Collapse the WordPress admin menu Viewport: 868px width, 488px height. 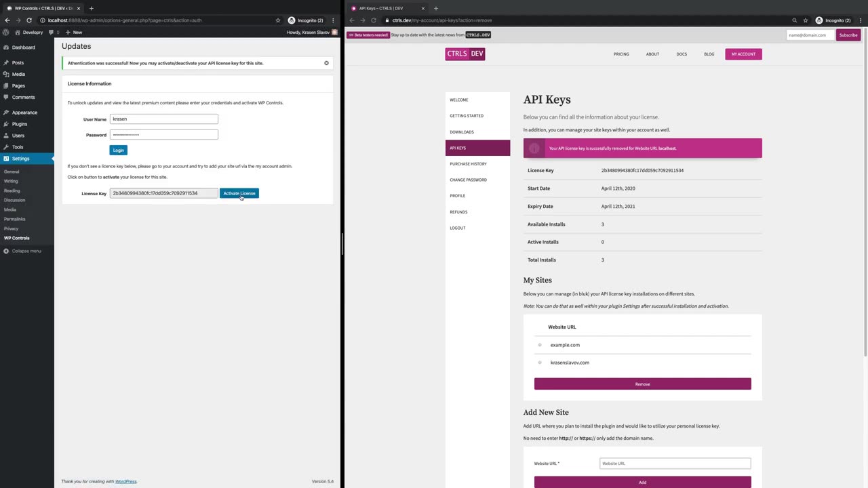22,251
